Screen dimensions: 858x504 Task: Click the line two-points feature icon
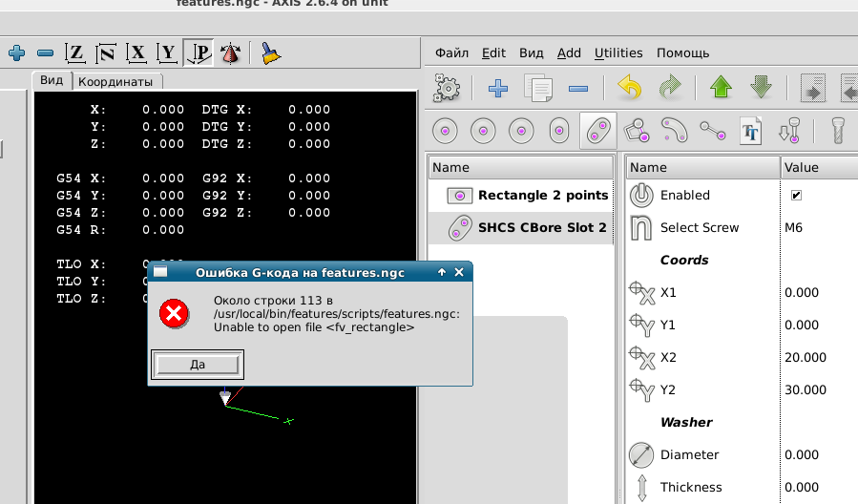pyautogui.click(x=712, y=132)
